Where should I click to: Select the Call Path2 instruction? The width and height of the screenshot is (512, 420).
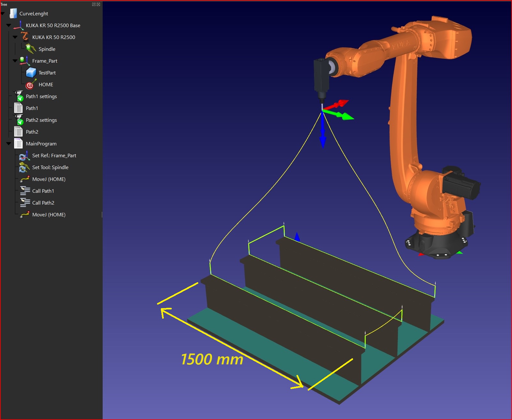[43, 203]
